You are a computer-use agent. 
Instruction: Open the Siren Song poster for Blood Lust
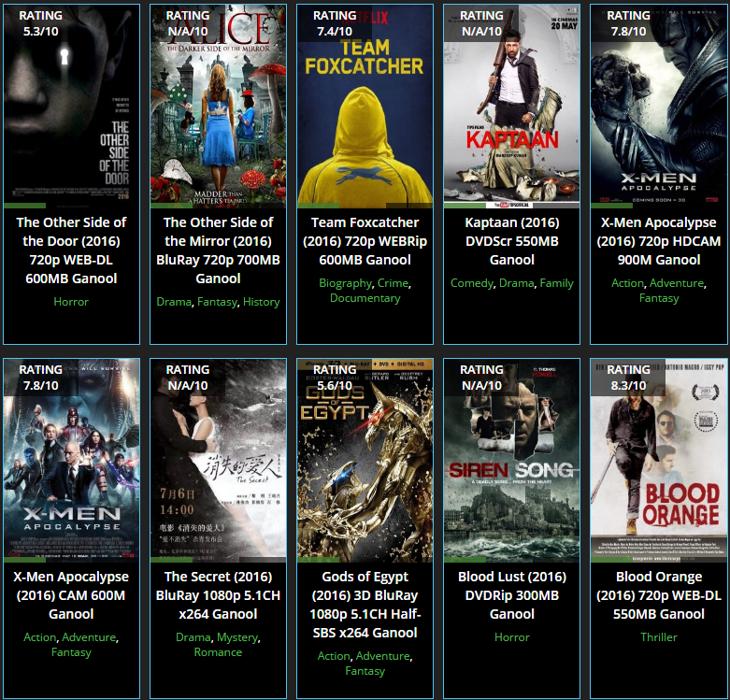[511, 461]
